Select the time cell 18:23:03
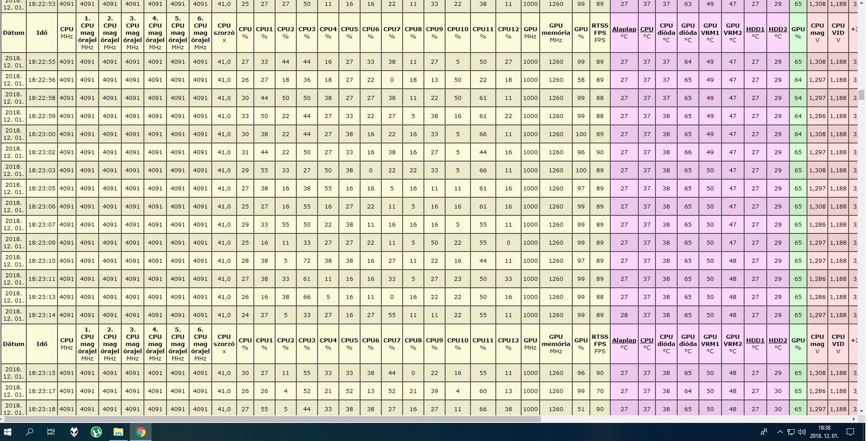 (x=42, y=170)
